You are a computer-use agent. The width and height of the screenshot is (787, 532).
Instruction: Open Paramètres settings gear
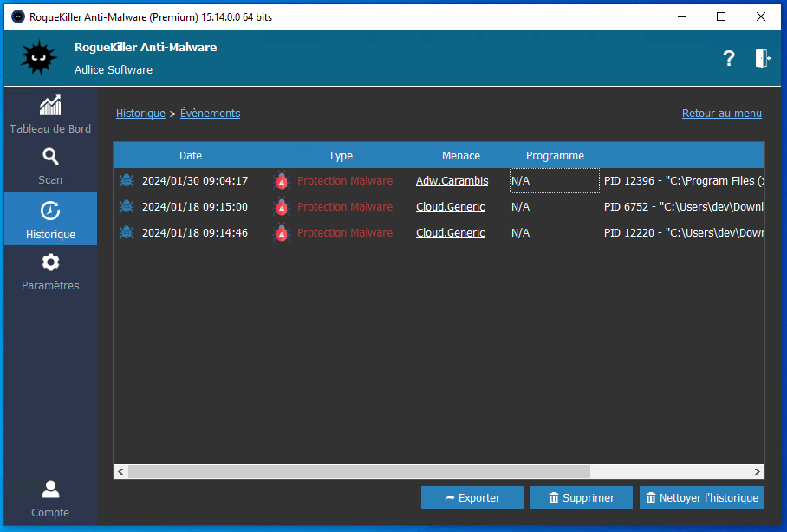[x=50, y=271]
